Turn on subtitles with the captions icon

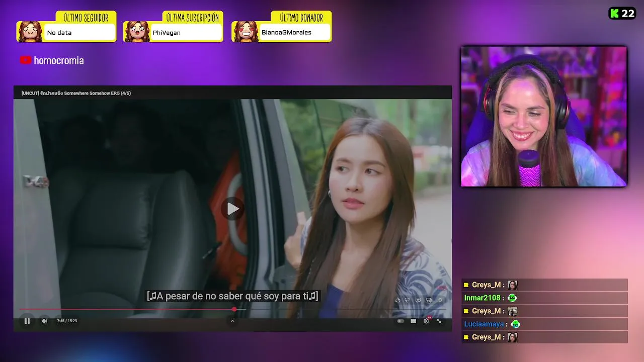[413, 321]
